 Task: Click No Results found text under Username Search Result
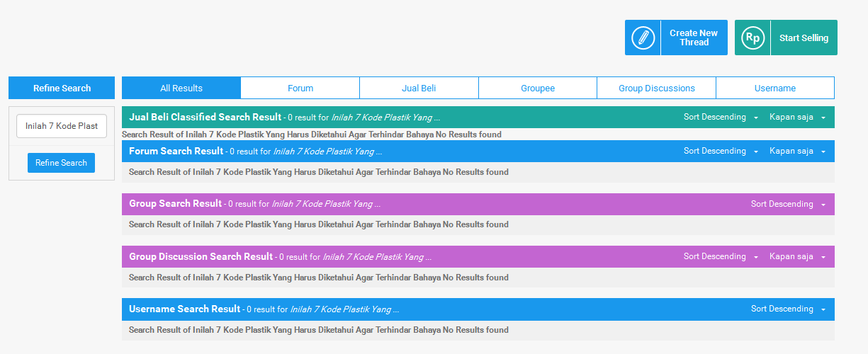(x=475, y=330)
